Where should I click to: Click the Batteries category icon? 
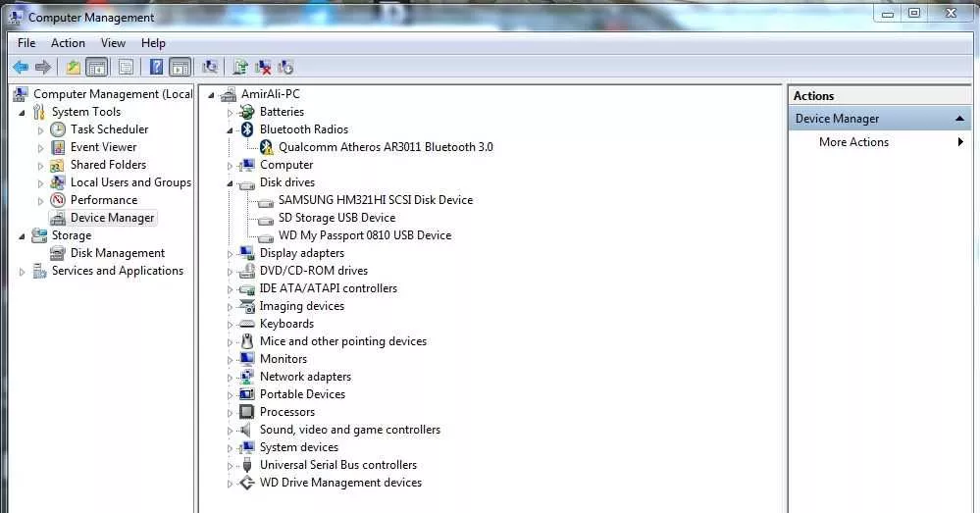point(247,112)
